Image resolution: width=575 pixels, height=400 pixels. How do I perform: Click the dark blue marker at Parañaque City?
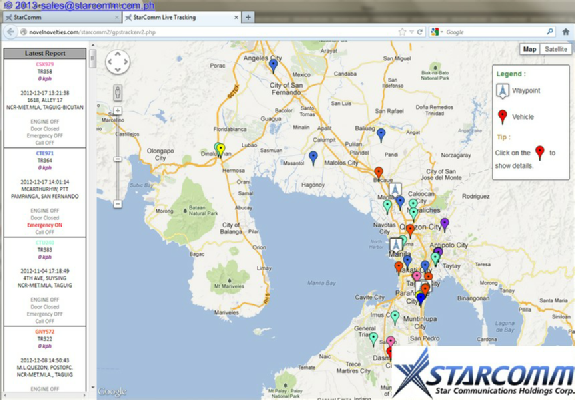pyautogui.click(x=421, y=298)
